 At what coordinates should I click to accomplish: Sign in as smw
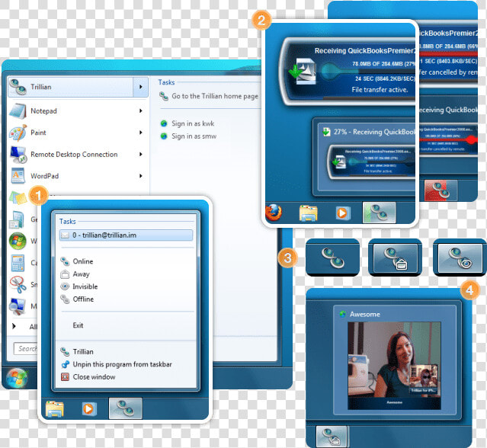194,136
